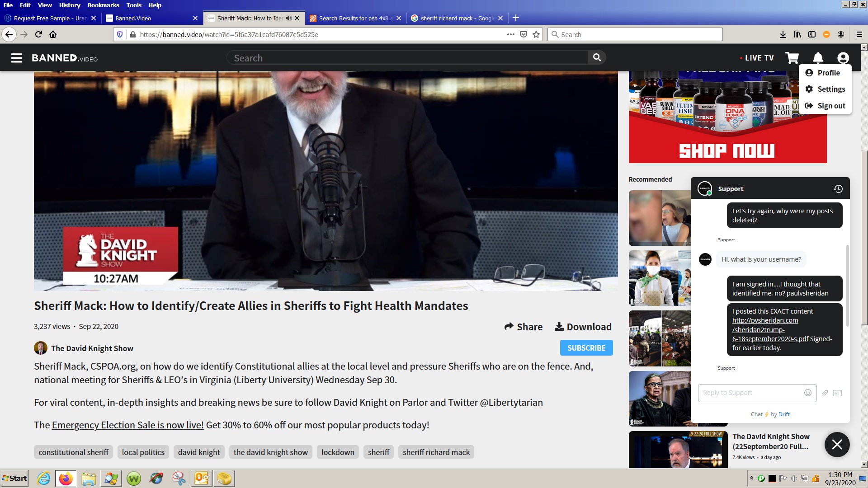Open file explorer from taskbar
The image size is (868, 488).
click(89, 479)
